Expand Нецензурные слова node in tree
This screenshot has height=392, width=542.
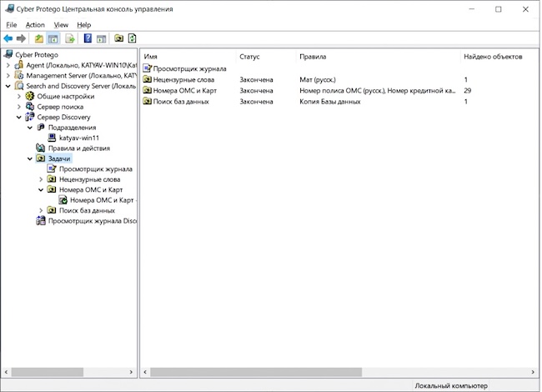[x=41, y=179]
